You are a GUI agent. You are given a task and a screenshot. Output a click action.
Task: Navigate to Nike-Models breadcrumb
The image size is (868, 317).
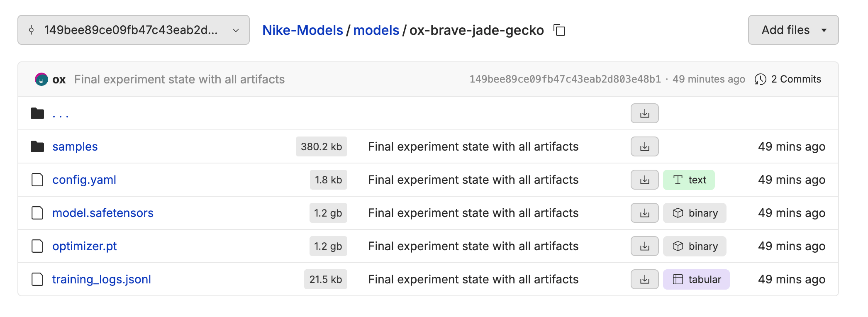302,30
